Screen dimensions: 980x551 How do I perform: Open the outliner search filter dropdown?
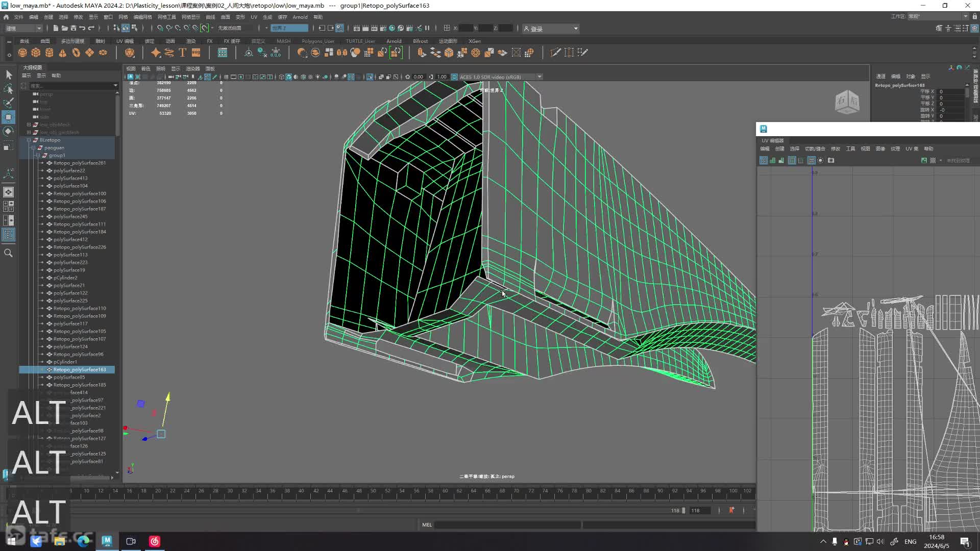point(115,86)
